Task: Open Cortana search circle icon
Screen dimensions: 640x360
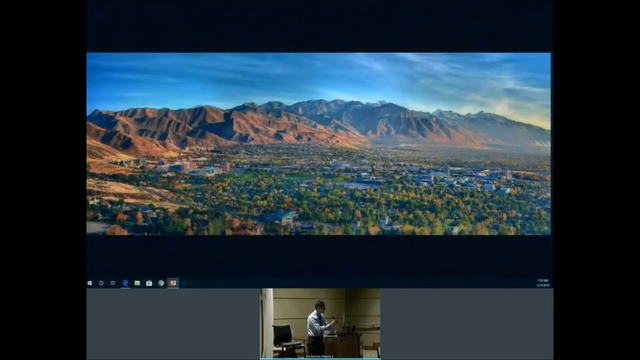Action: [101, 283]
